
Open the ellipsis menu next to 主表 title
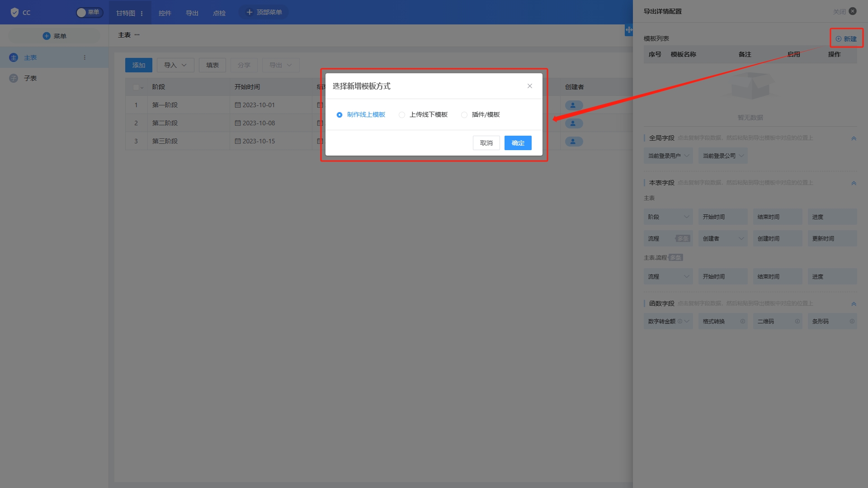coord(137,35)
